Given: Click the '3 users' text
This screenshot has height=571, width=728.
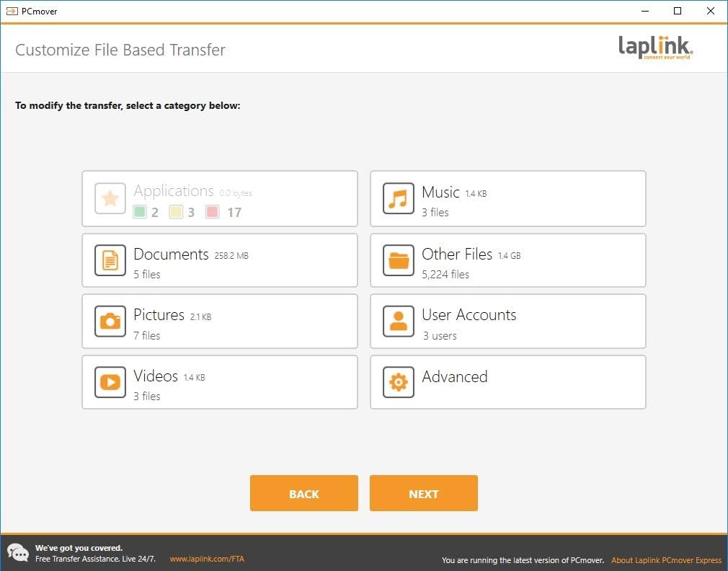Looking at the screenshot, I should 440,336.
